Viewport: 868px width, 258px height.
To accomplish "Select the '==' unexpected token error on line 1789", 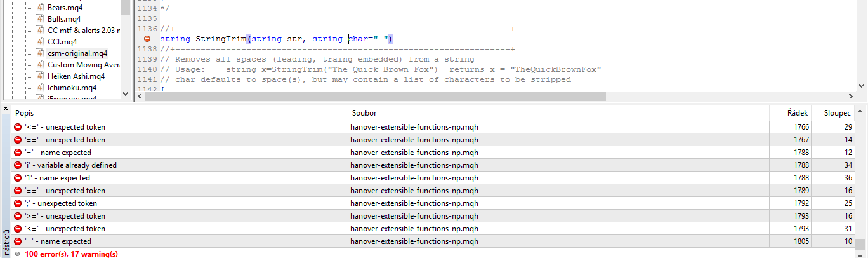I will [432, 190].
